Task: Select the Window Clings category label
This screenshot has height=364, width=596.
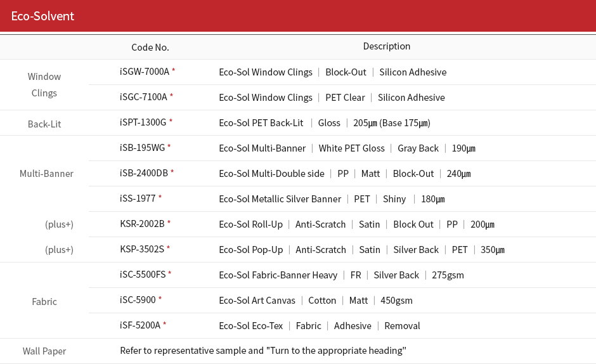Action: tap(44, 84)
